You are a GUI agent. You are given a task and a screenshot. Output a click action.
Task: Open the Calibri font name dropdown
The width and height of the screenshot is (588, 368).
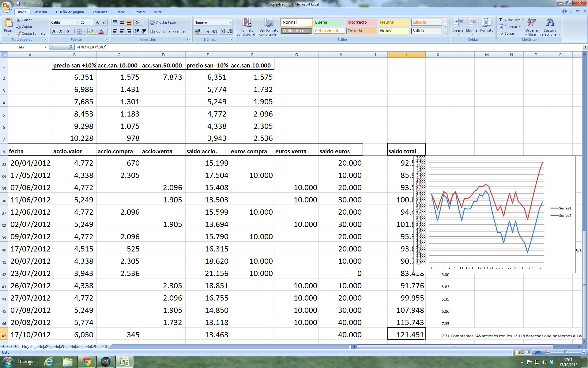77,22
